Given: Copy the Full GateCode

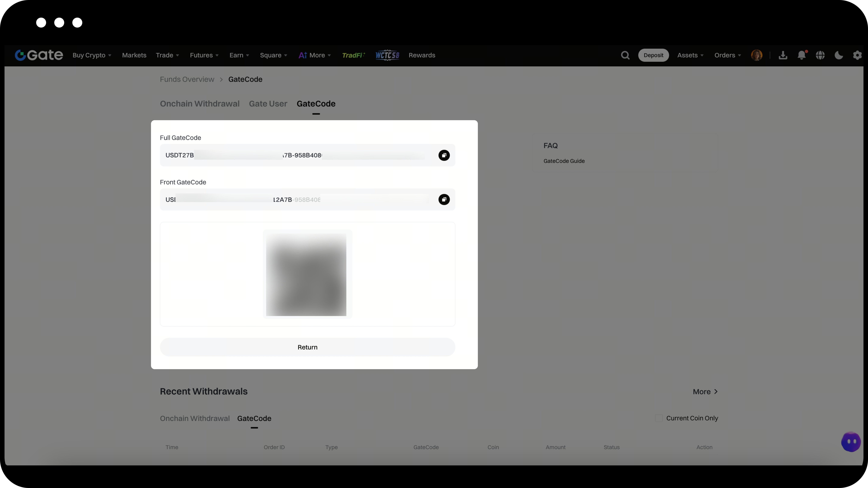Looking at the screenshot, I should click(444, 155).
